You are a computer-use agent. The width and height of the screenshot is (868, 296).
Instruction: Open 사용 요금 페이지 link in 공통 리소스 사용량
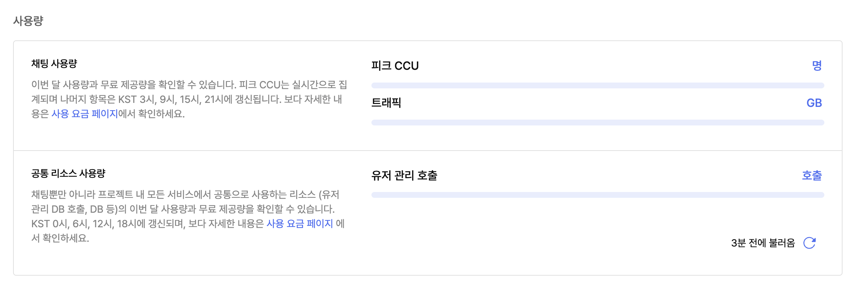299,224
